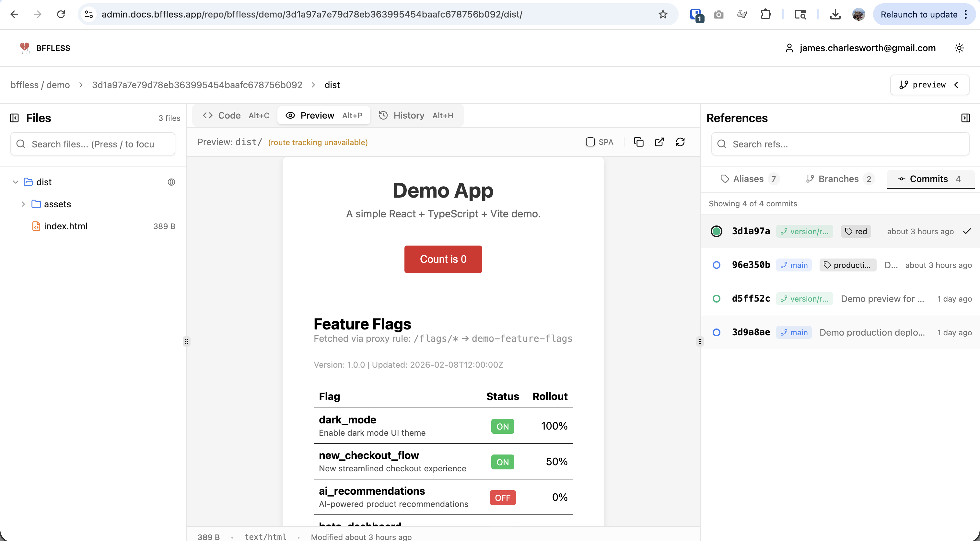
Task: Bookmark this page with star icon
Action: (x=663, y=15)
